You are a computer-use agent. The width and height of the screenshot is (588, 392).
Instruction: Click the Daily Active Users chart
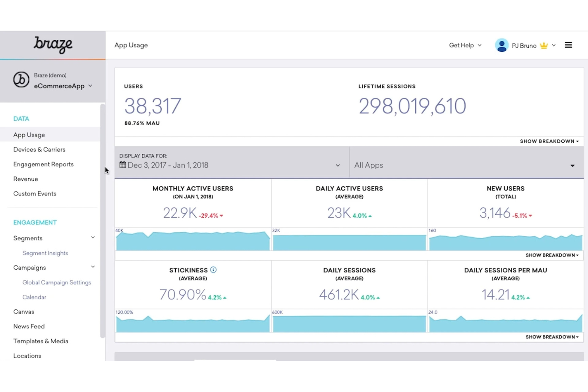click(x=349, y=242)
